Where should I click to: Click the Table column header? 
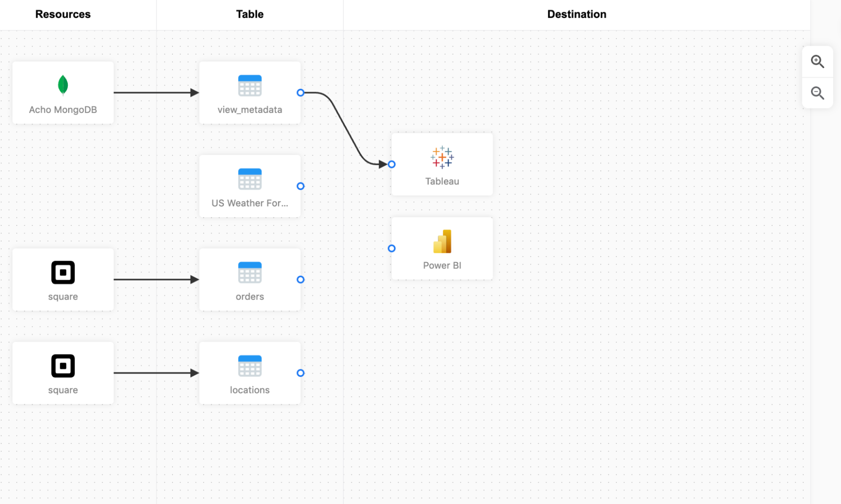point(249,14)
